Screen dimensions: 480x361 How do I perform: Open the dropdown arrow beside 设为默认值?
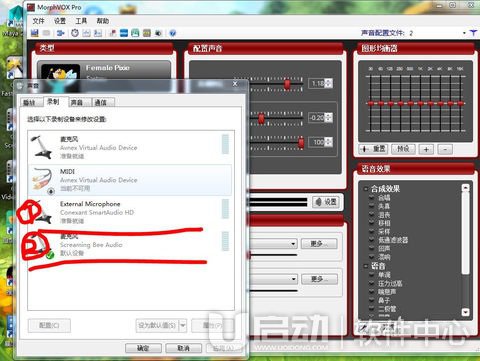(x=183, y=325)
